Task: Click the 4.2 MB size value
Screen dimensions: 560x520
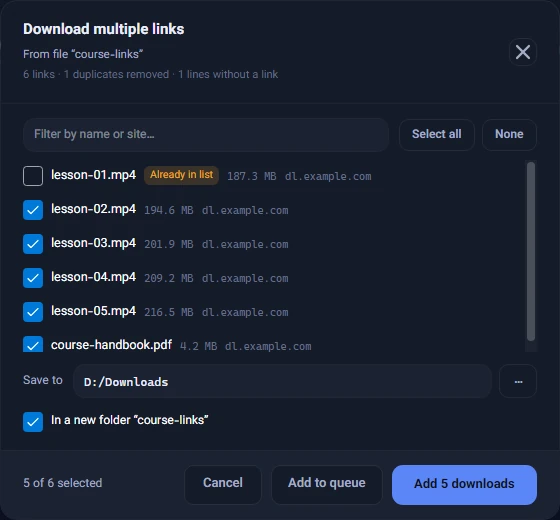Action: 199,346
